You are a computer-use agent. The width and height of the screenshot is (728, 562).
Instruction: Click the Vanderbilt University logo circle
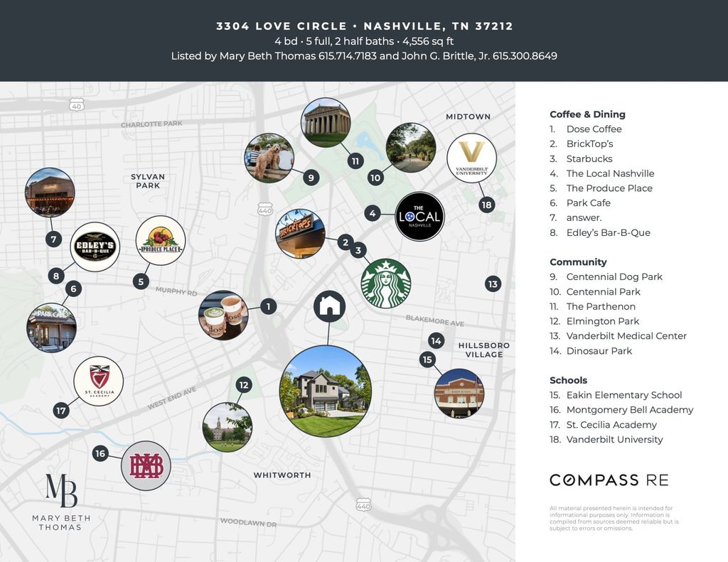[472, 158]
